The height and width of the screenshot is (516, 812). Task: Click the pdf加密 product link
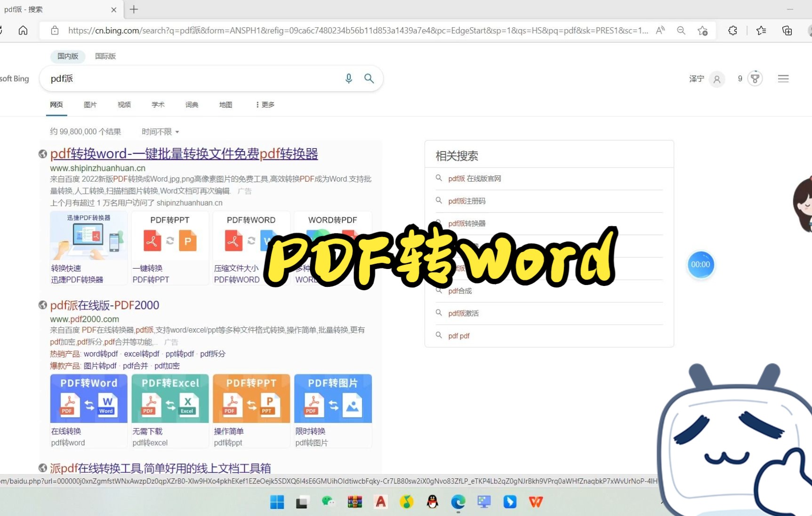tap(167, 366)
